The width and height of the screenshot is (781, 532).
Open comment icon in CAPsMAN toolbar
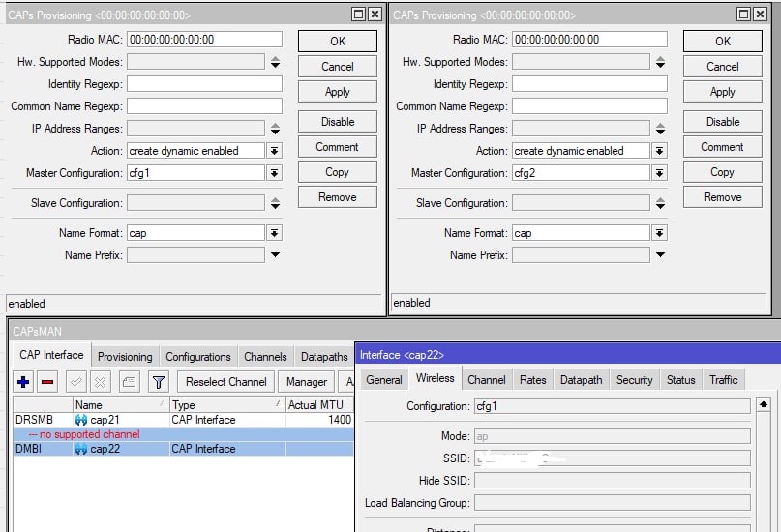[129, 382]
